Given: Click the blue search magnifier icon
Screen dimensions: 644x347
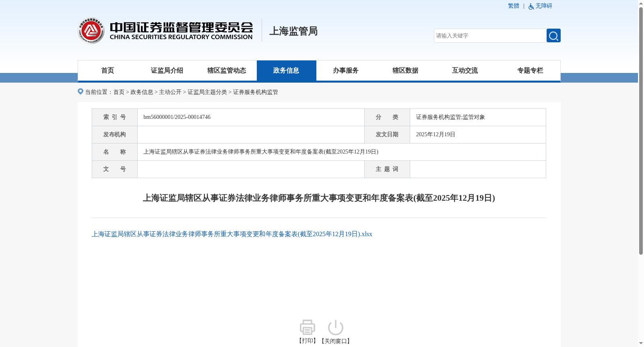Looking at the screenshot, I should (x=553, y=35).
